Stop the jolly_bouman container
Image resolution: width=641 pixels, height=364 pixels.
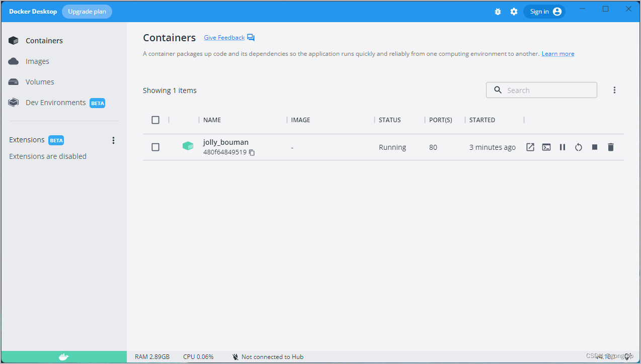pos(595,147)
